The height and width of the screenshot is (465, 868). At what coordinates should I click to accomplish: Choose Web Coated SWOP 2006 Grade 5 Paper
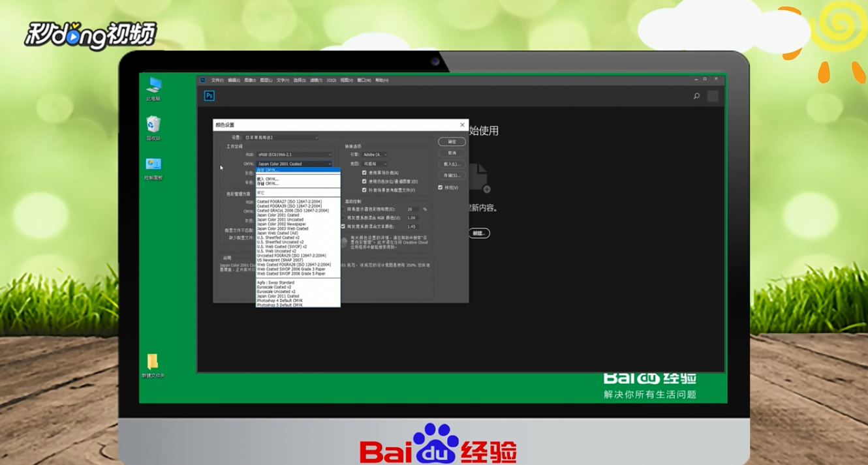click(x=298, y=274)
